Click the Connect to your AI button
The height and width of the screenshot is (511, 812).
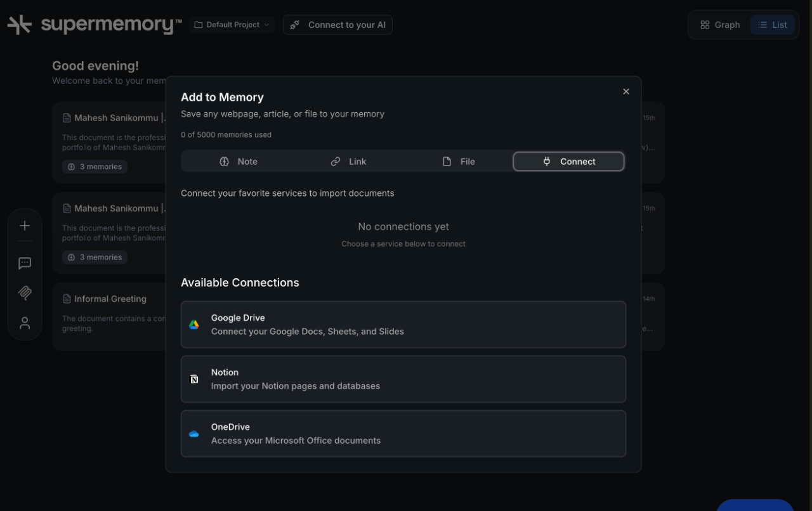[337, 25]
